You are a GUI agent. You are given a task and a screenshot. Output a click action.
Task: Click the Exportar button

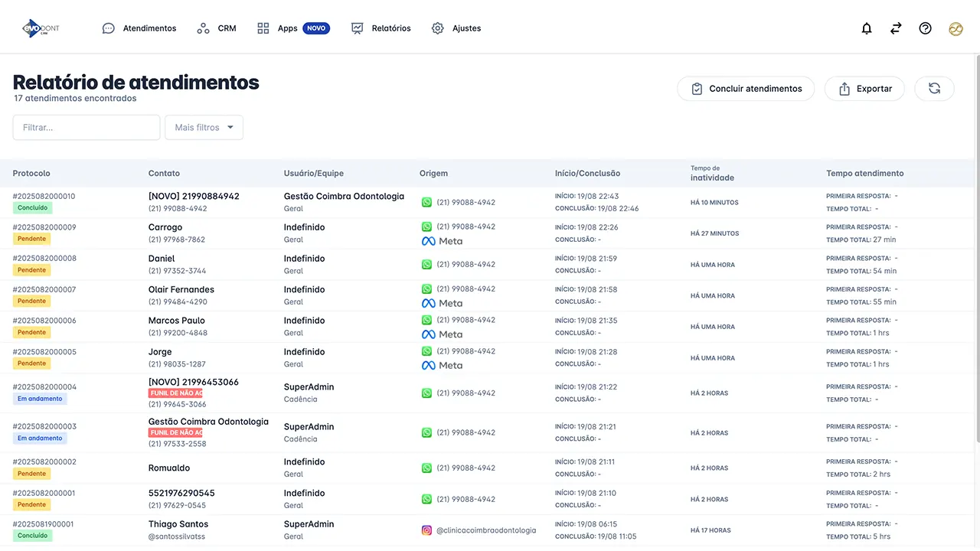click(864, 89)
